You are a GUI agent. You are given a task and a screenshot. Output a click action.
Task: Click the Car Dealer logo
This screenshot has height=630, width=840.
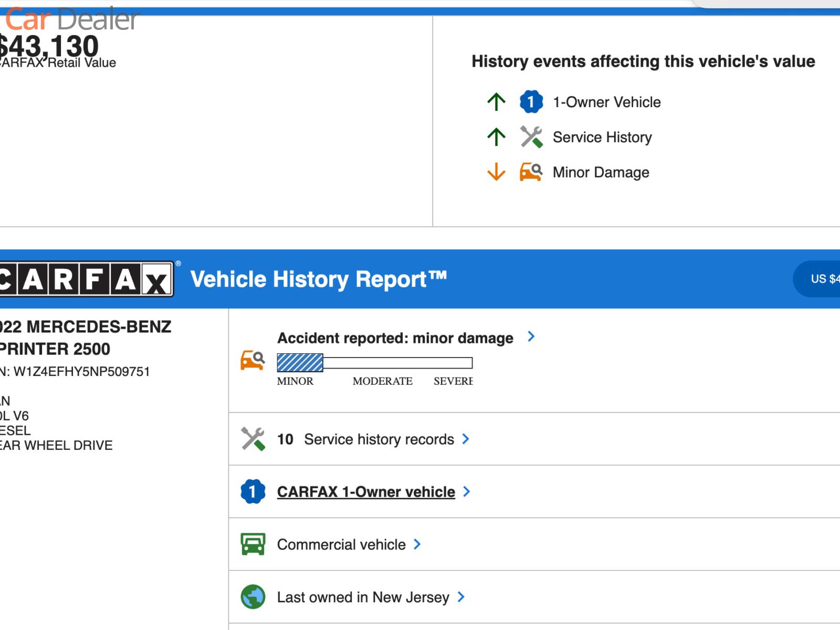72,20
